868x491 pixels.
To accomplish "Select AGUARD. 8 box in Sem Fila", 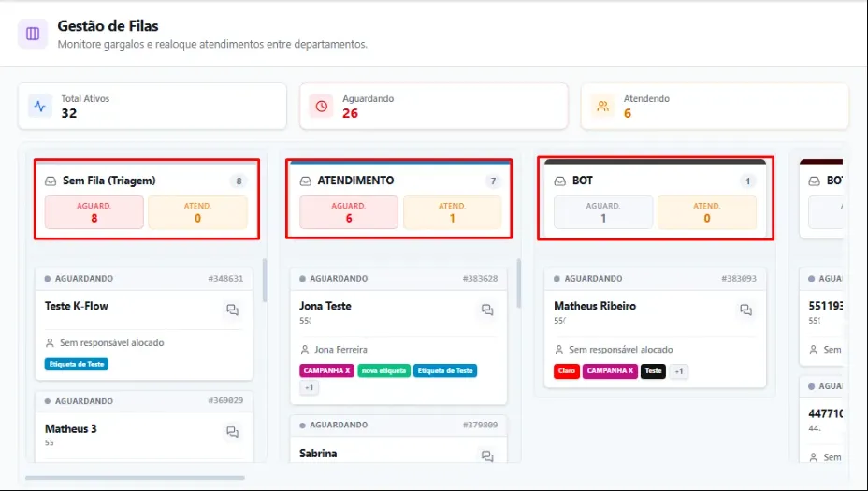I will 94,212.
